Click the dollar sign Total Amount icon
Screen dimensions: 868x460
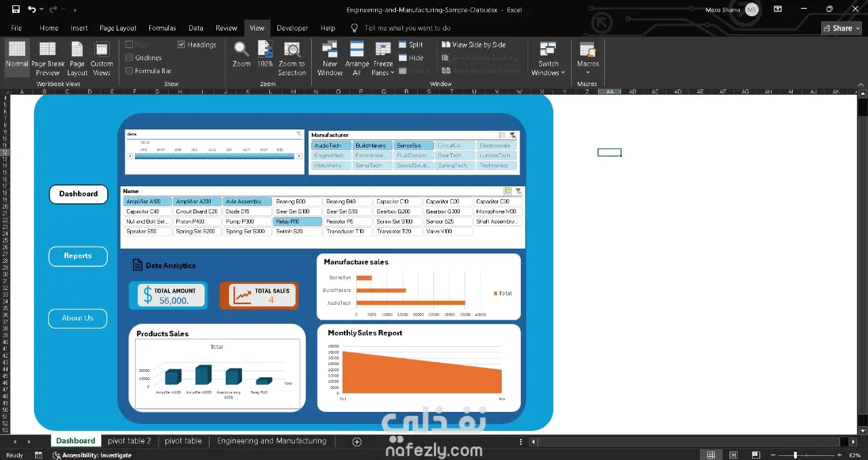tap(147, 295)
